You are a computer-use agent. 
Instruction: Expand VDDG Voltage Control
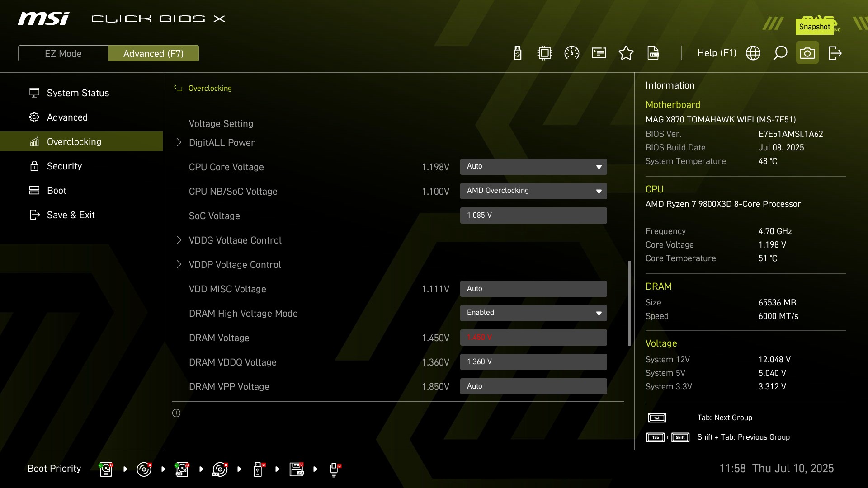point(235,240)
